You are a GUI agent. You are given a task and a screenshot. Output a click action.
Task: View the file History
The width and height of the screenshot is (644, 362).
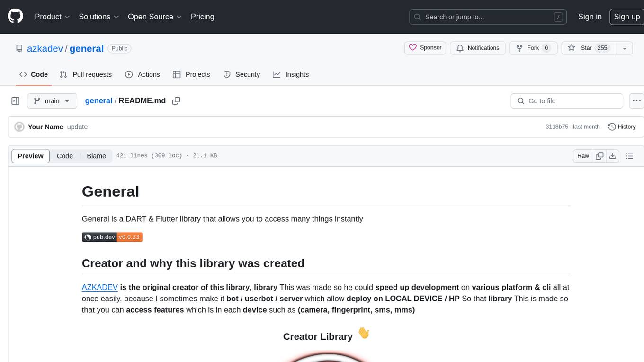pos(622,127)
